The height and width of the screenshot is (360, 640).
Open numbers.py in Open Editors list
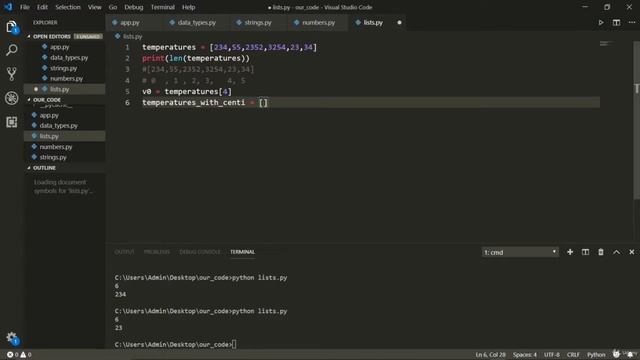[65, 78]
